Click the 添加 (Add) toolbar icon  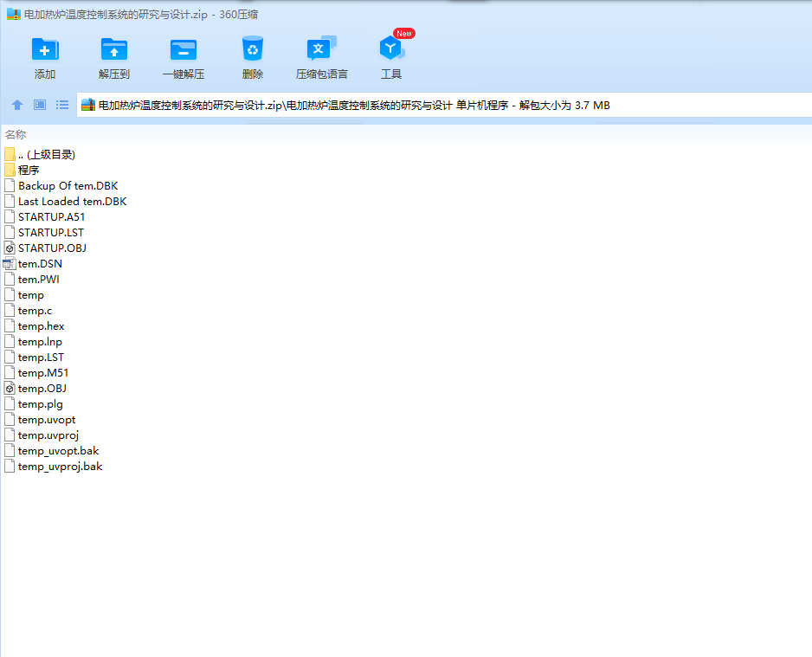click(45, 49)
